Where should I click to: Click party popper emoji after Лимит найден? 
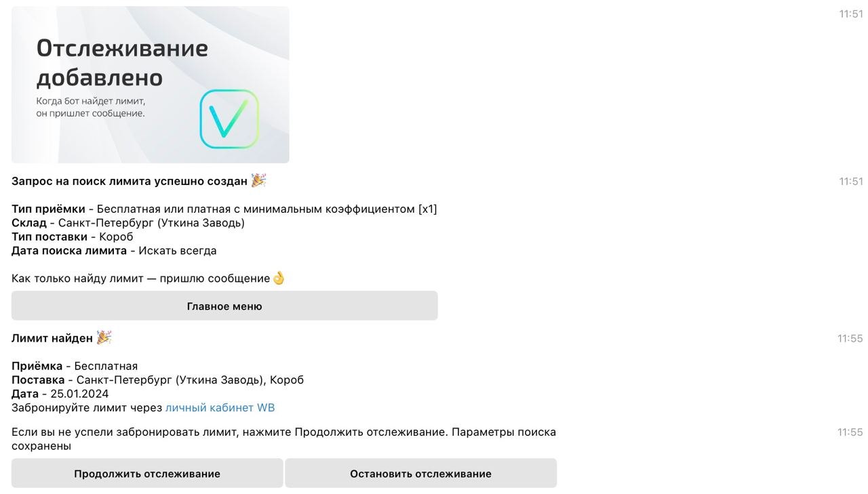104,337
